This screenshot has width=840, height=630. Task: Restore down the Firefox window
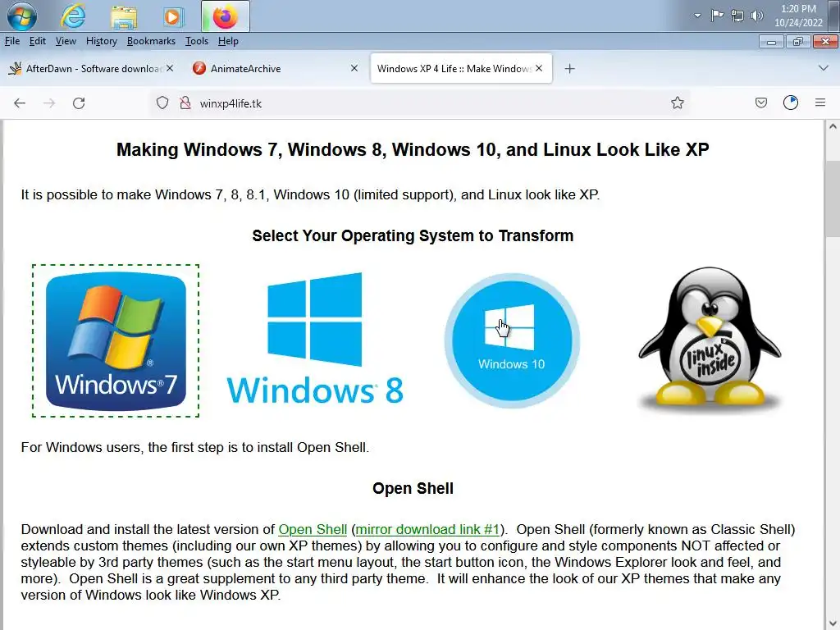798,41
